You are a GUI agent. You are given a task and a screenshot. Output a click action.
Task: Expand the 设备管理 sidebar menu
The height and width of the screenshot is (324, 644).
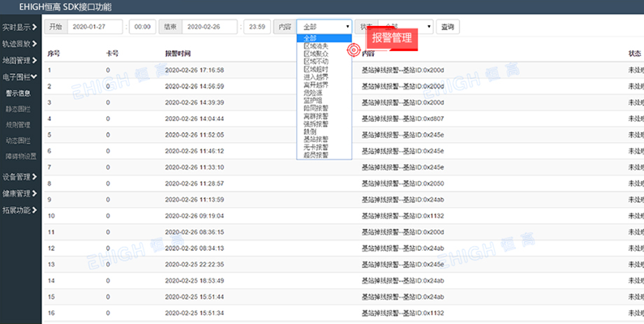pos(19,177)
